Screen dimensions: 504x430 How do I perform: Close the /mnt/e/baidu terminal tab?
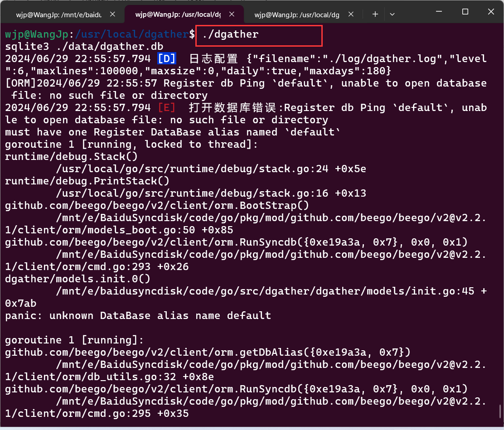click(x=113, y=14)
